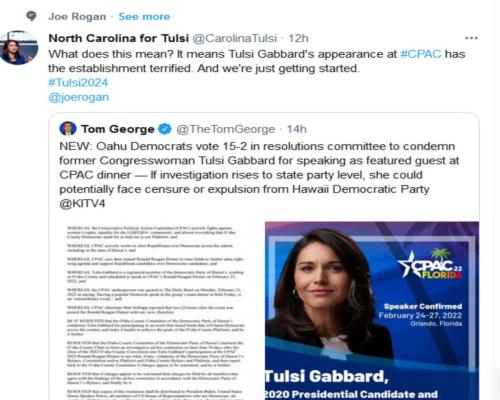Open the Joe Rogan topic label
Viewport: 500px width, 400px height.
[77, 17]
